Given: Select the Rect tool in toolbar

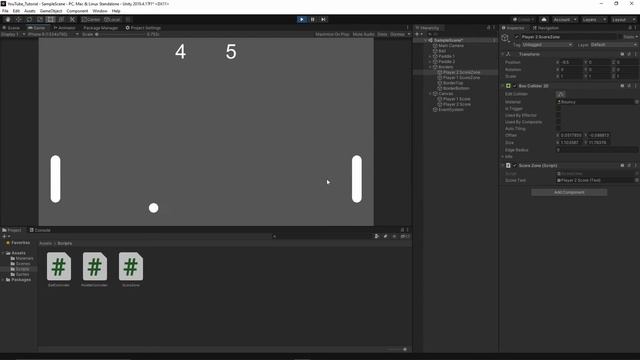Looking at the screenshot, I should (x=51, y=19).
